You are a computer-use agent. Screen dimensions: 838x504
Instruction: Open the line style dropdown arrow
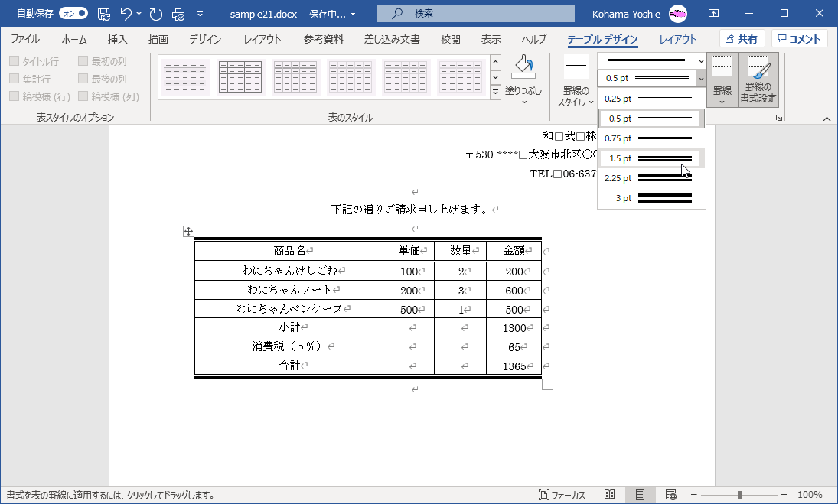click(701, 61)
